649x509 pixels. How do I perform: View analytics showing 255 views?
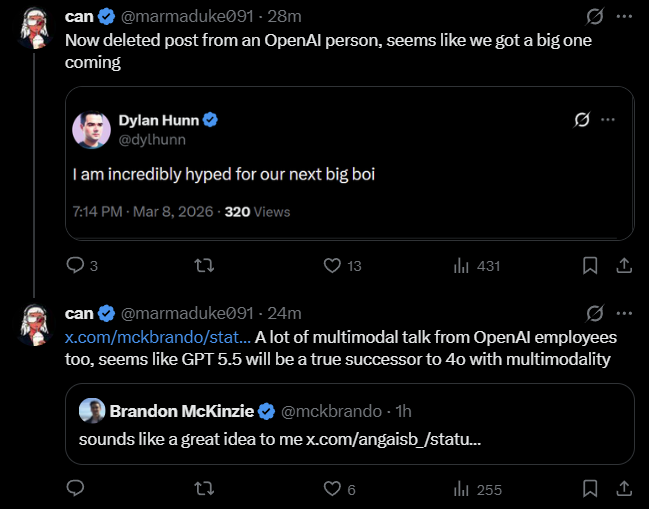point(462,489)
